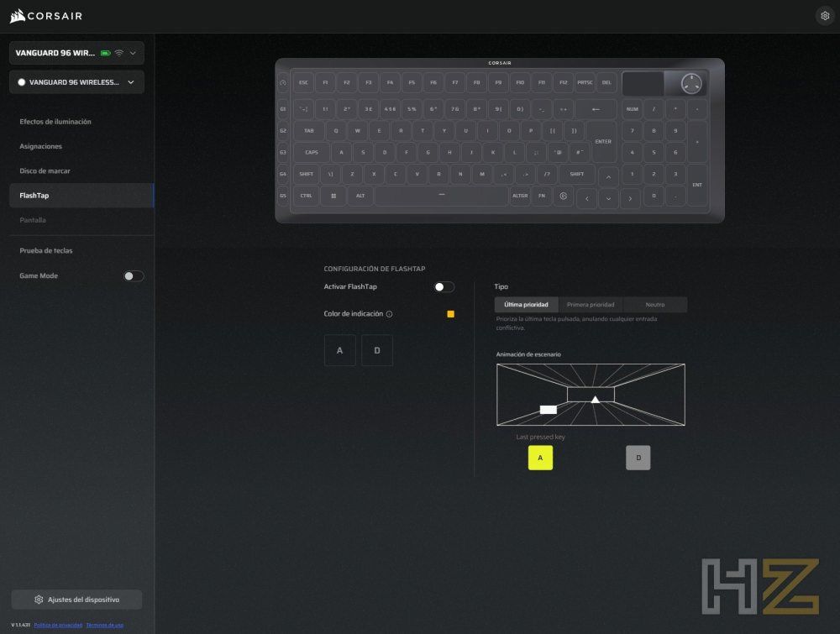Screen dimensions: 840x634
Task: Open Ajustes del dispositivo
Action: pyautogui.click(x=76, y=600)
